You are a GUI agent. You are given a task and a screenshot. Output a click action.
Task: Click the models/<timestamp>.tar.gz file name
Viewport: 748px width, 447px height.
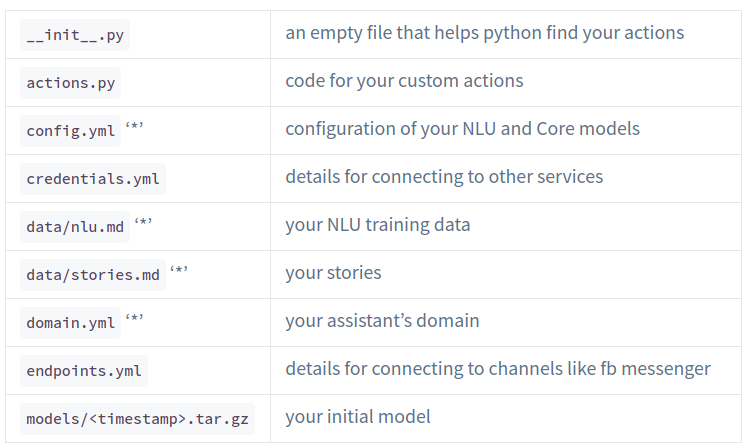pos(136,419)
